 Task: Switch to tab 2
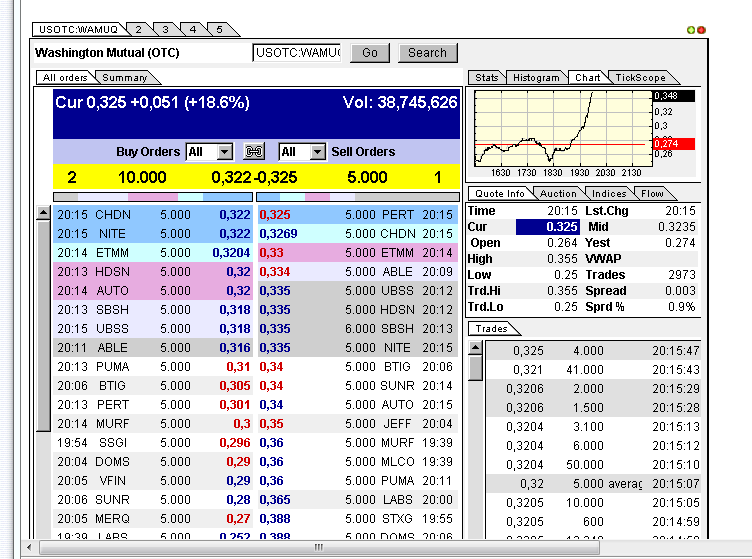(138, 29)
